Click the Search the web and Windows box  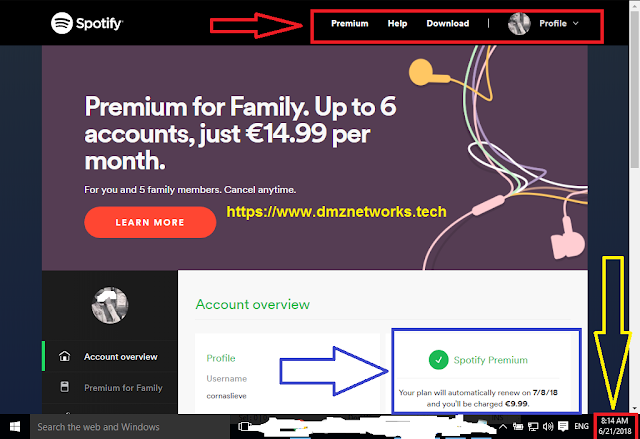[x=130, y=427]
